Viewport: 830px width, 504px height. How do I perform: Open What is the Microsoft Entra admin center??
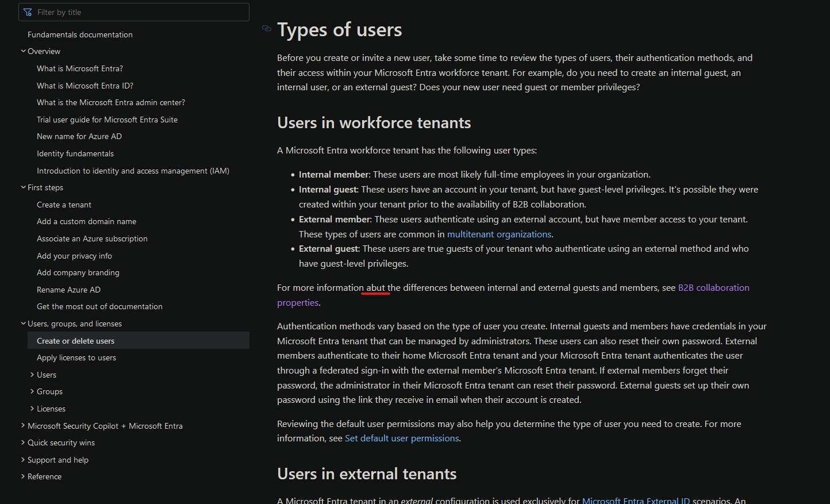[111, 102]
